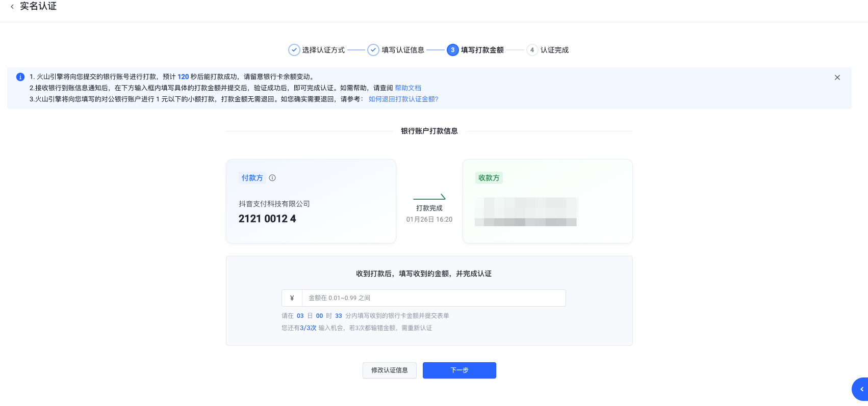Select the step 4 number circle
The height and width of the screenshot is (406, 868).
[532, 50]
